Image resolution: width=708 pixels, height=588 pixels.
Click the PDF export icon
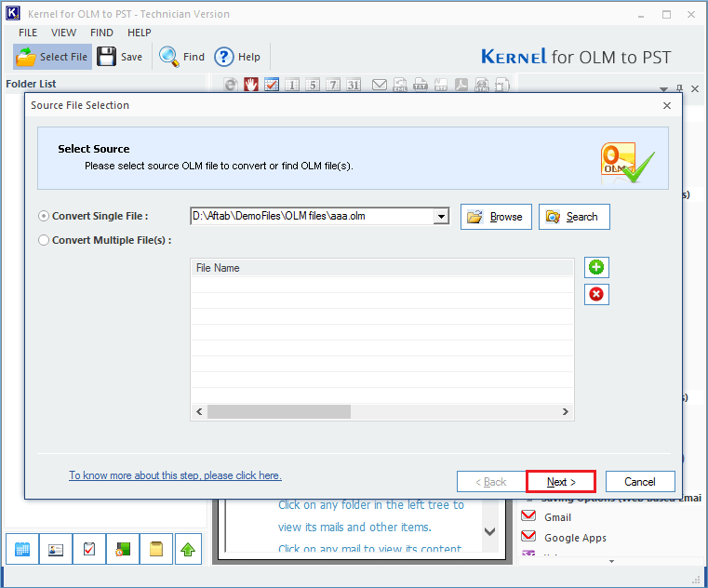pyautogui.click(x=461, y=85)
